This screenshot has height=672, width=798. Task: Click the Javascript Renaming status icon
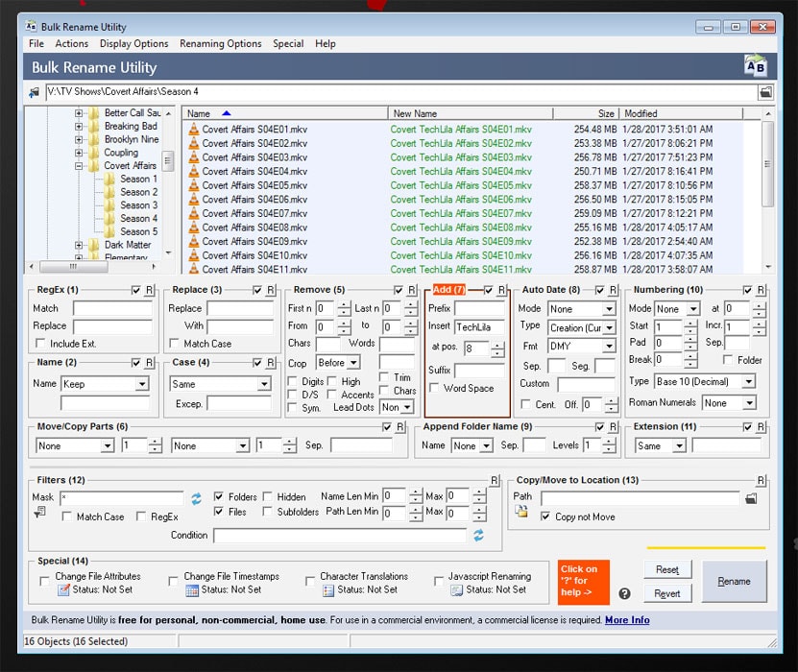456,589
